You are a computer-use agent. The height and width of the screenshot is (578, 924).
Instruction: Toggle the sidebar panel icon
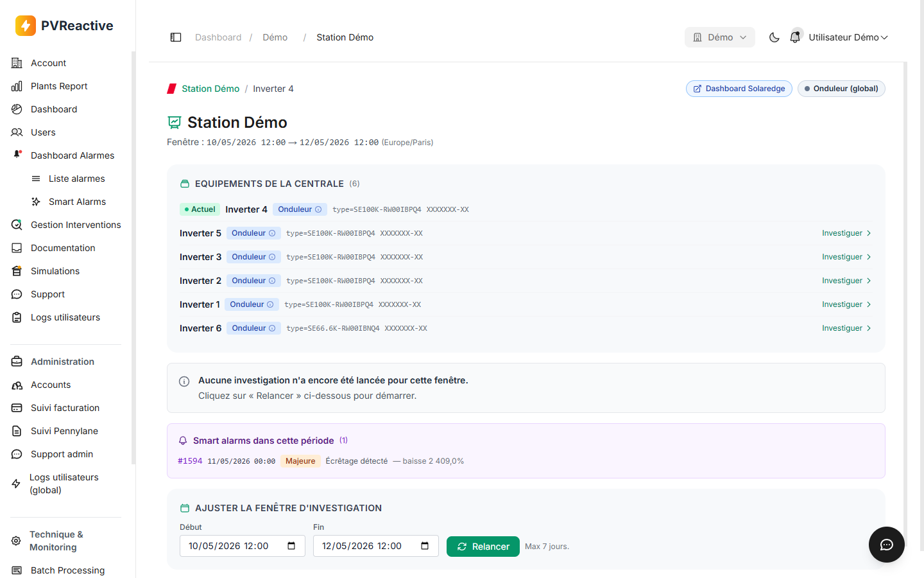click(x=176, y=37)
